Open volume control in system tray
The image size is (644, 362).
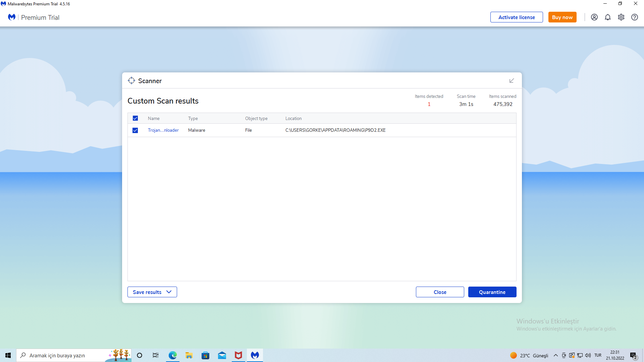pyautogui.click(x=588, y=355)
